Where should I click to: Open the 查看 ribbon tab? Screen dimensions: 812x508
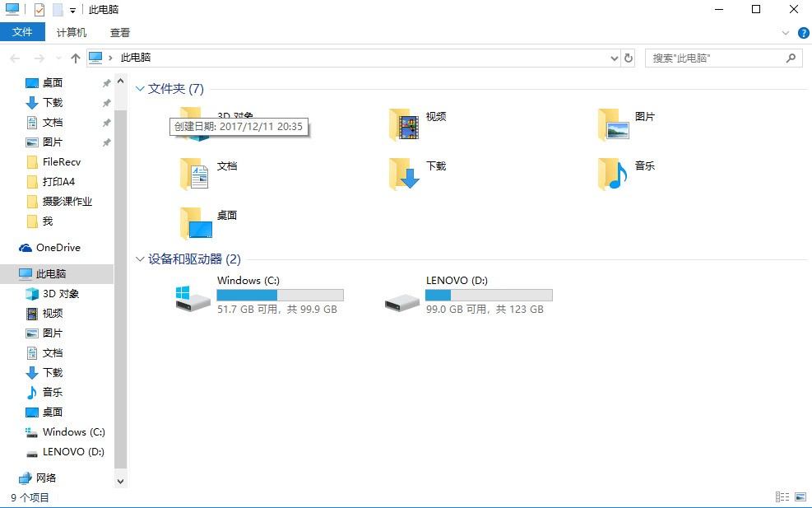(119, 32)
